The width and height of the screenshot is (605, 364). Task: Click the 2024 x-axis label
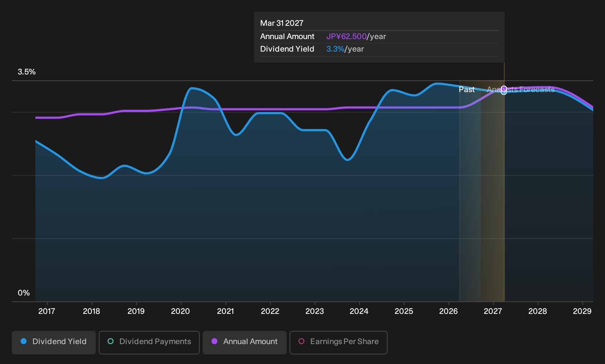[x=359, y=311]
